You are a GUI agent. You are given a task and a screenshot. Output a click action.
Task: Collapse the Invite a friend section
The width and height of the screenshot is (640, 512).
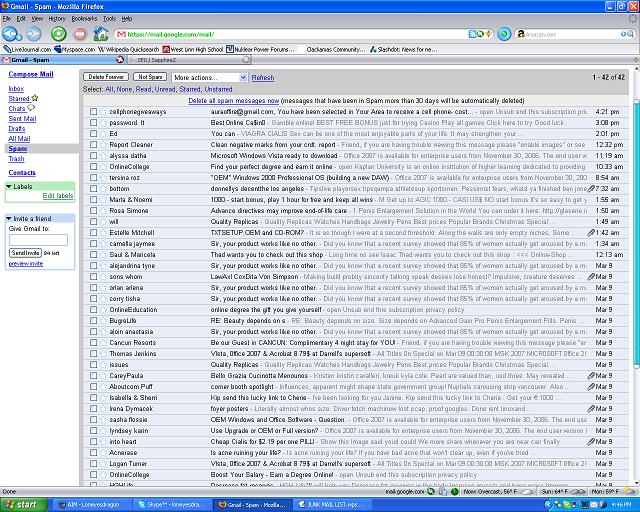pyautogui.click(x=8, y=218)
